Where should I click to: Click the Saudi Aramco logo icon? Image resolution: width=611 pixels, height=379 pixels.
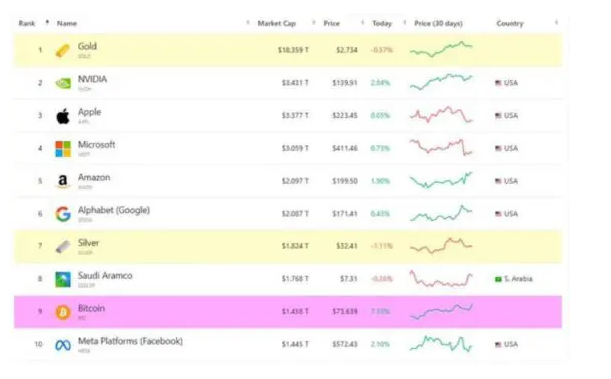[x=63, y=279]
